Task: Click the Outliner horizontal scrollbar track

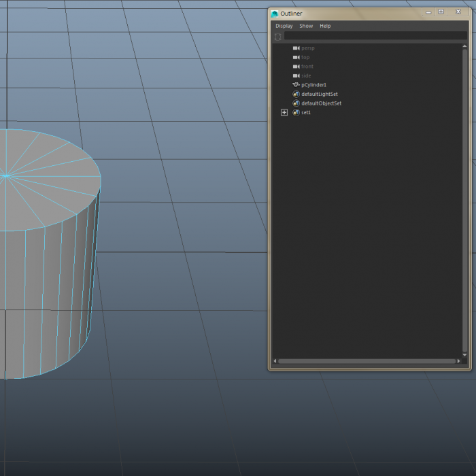Action: tap(367, 361)
